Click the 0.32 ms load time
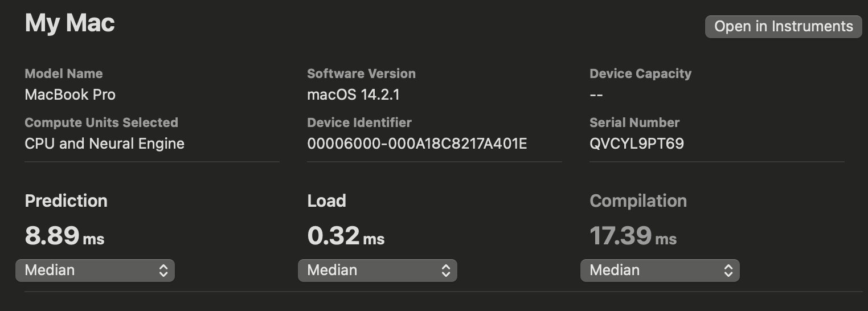 point(346,236)
